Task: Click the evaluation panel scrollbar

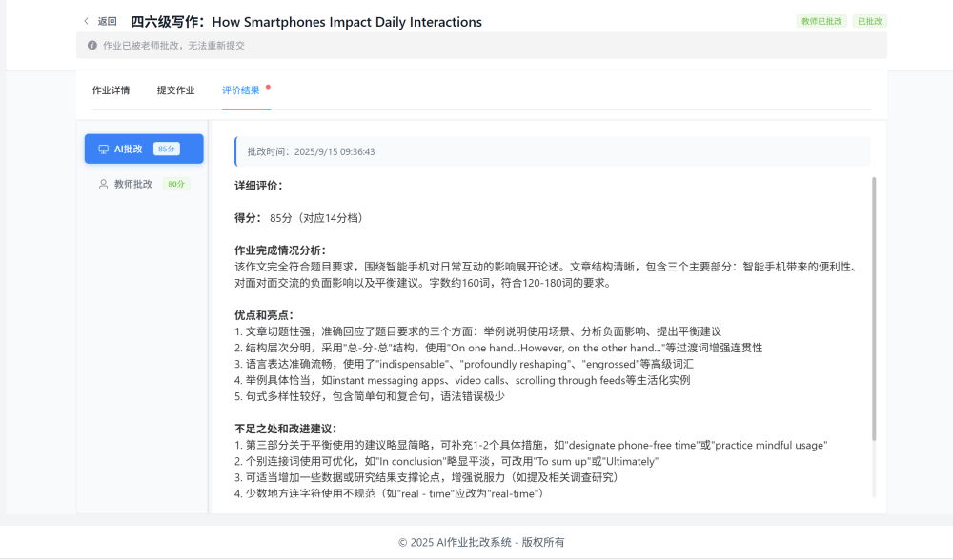Action: point(874,309)
